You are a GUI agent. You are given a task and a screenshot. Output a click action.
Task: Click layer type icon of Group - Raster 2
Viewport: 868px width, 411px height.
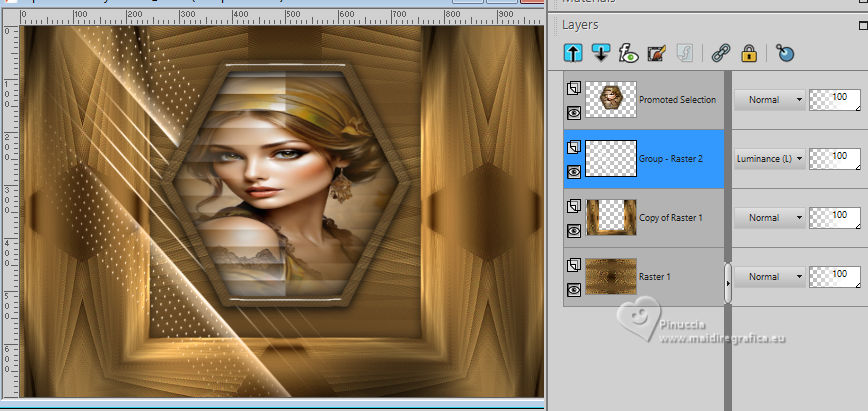(574, 147)
